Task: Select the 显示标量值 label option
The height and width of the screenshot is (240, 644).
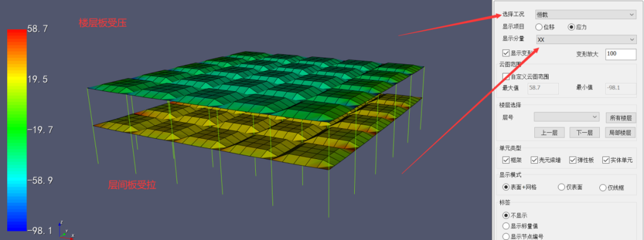Action: coord(506,226)
